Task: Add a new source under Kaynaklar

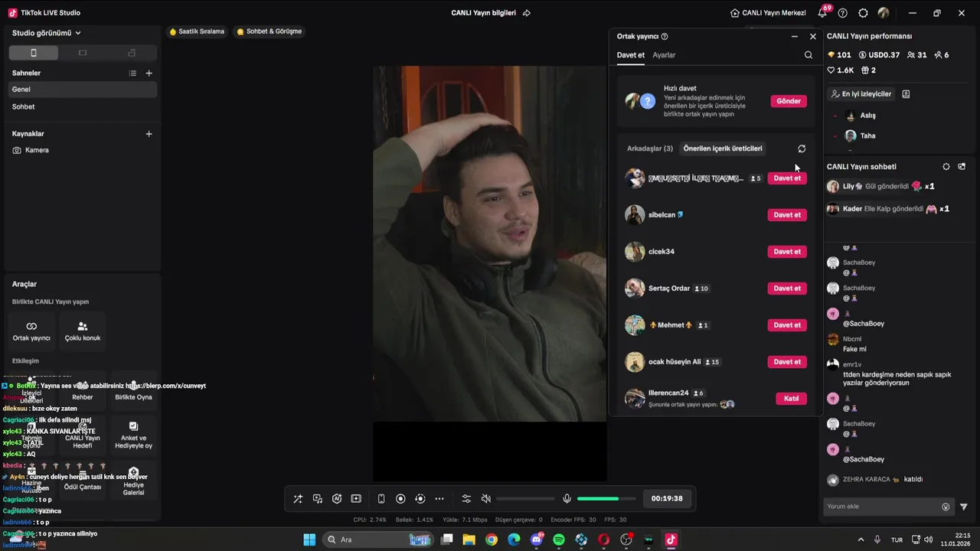Action: [149, 134]
